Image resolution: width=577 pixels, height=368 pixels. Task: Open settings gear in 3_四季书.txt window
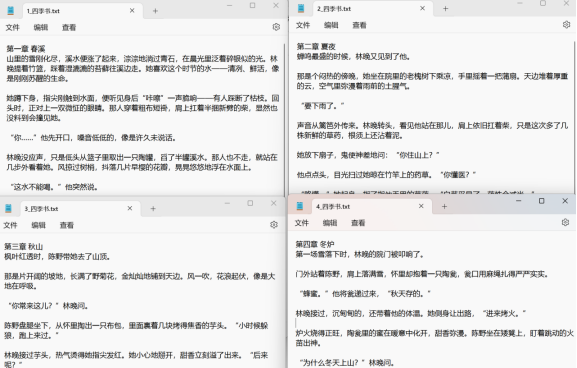274,224
